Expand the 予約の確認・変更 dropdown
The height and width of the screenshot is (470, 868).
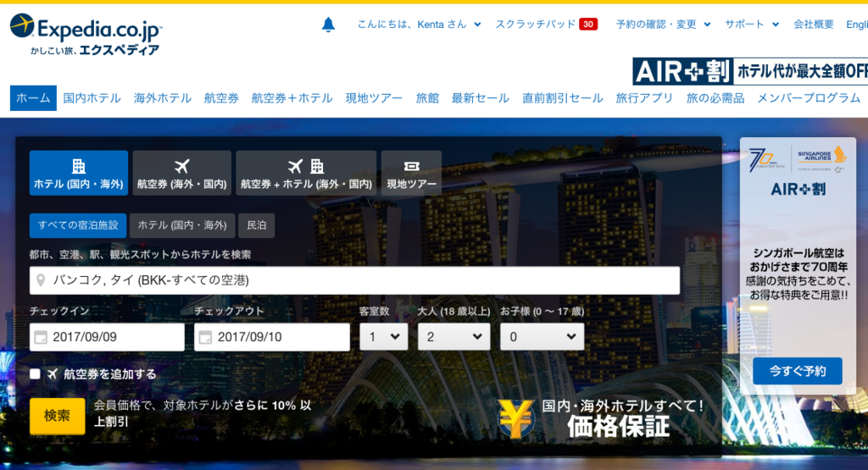click(663, 25)
